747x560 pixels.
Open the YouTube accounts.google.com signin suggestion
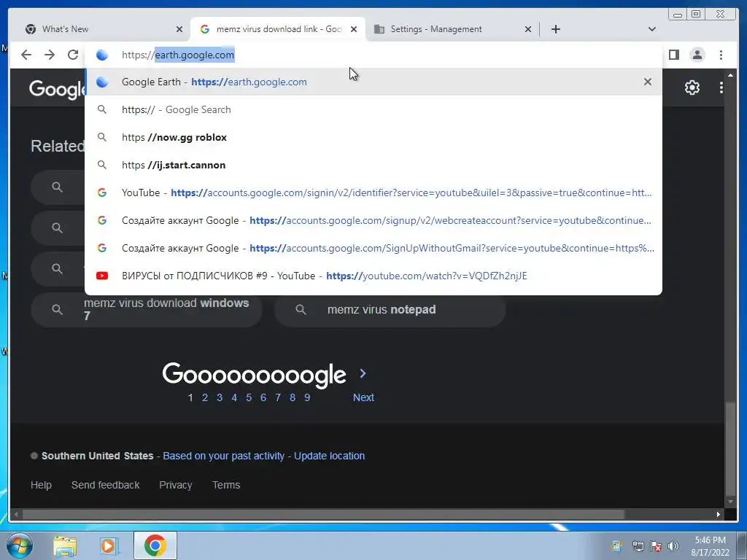(373, 192)
